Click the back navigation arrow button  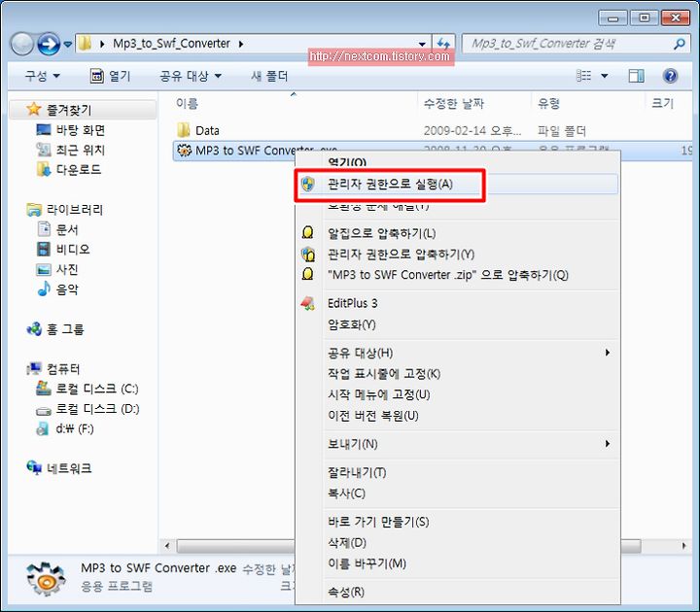(x=22, y=44)
